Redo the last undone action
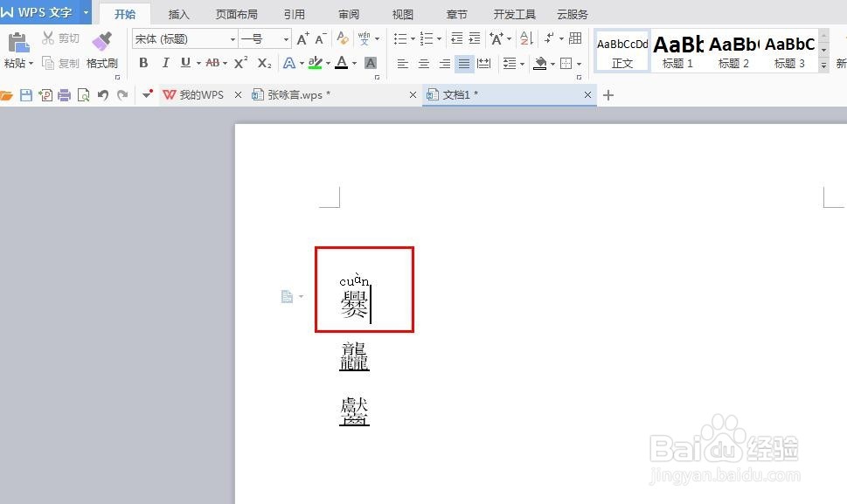 tap(122, 95)
